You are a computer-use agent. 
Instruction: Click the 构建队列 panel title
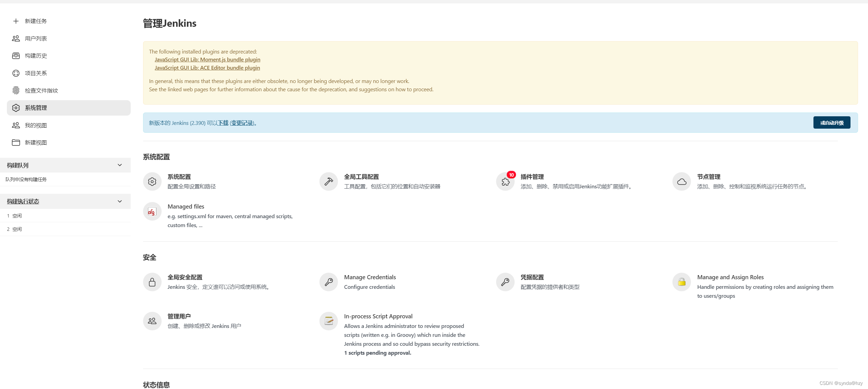coord(18,165)
